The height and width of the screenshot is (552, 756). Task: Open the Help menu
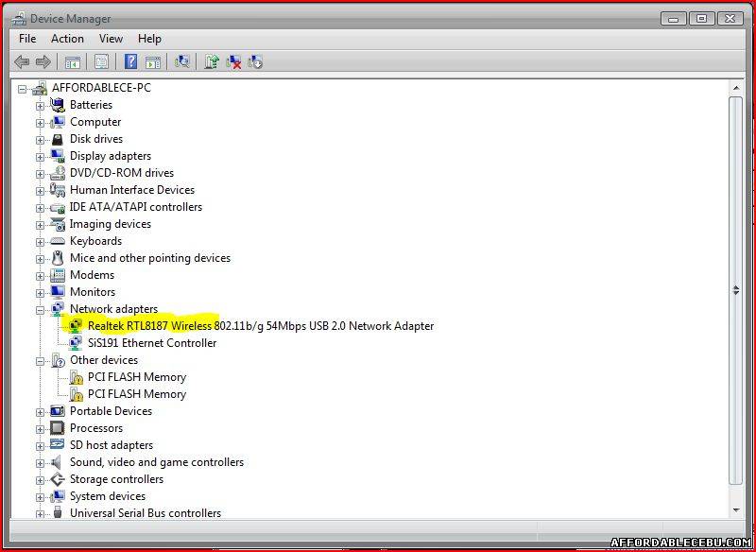149,39
